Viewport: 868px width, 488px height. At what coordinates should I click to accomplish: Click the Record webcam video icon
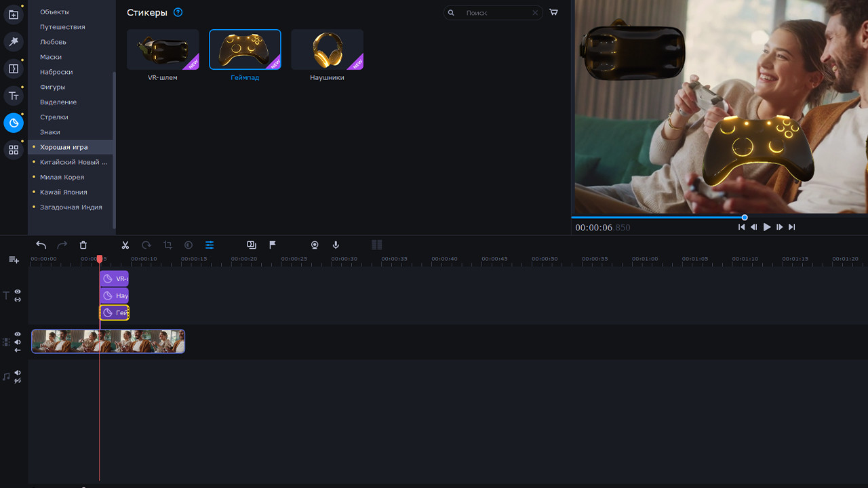315,245
